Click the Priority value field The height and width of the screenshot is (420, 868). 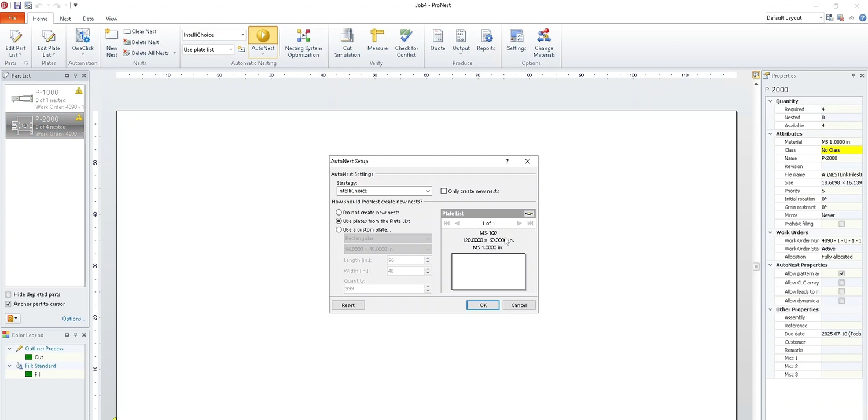tap(841, 191)
